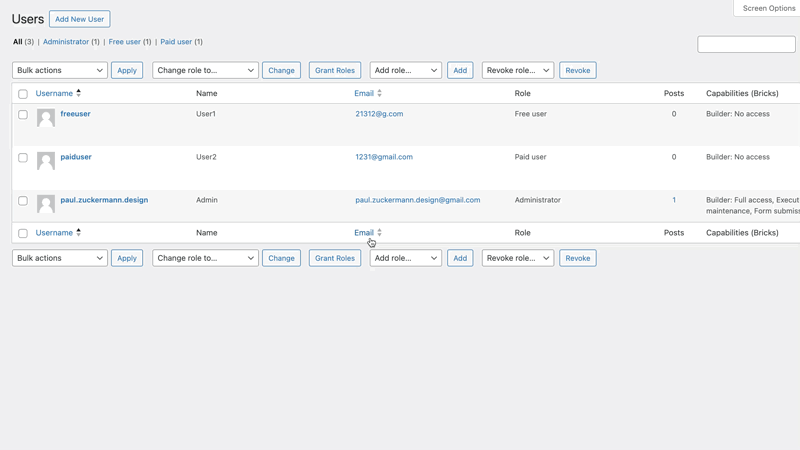Viewport: 800px width, 450px height.
Task: Sort by top Username column header
Action: click(54, 93)
